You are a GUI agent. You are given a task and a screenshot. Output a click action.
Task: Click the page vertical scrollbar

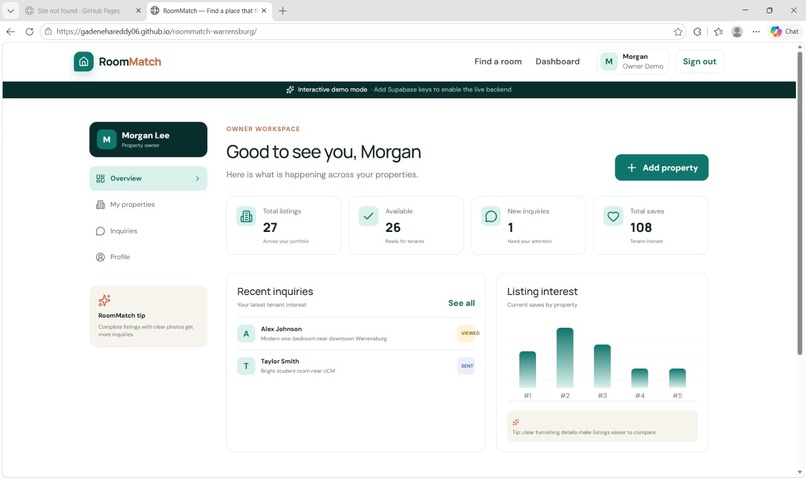[799, 203]
